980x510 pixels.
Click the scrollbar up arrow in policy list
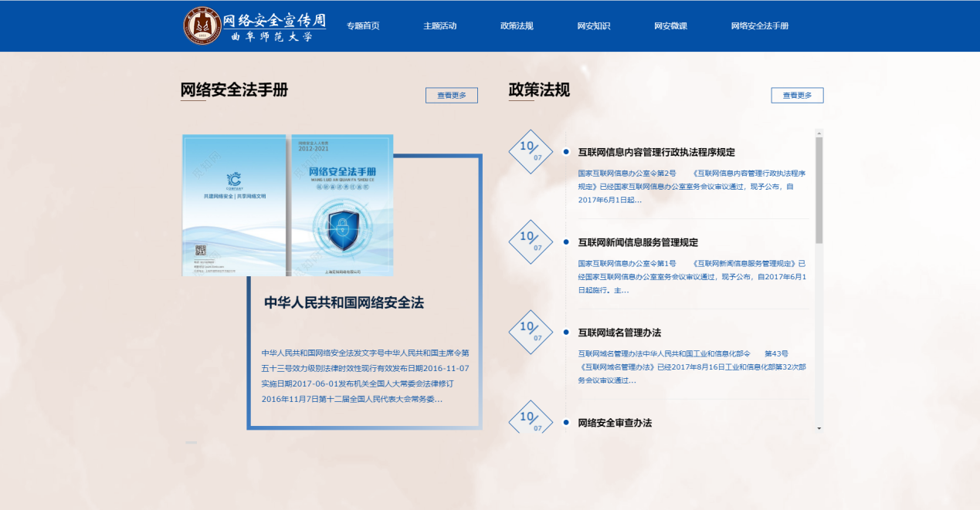point(819,132)
